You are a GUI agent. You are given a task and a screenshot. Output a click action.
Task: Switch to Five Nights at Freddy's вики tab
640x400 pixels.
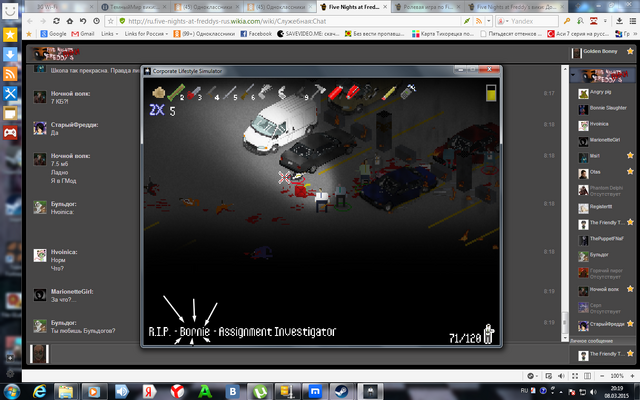click(x=516, y=7)
